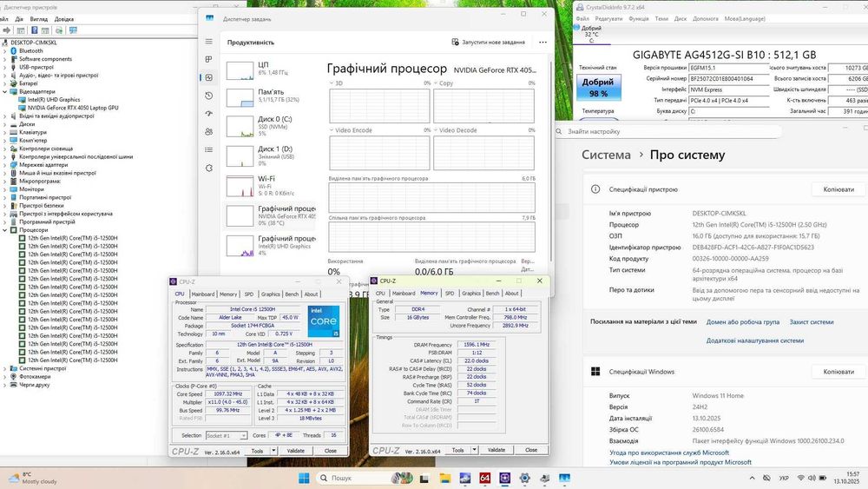Screen dimensions: 868x489
Task: Open Processes page icon in Task Manager sidebar
Action: [x=208, y=59]
